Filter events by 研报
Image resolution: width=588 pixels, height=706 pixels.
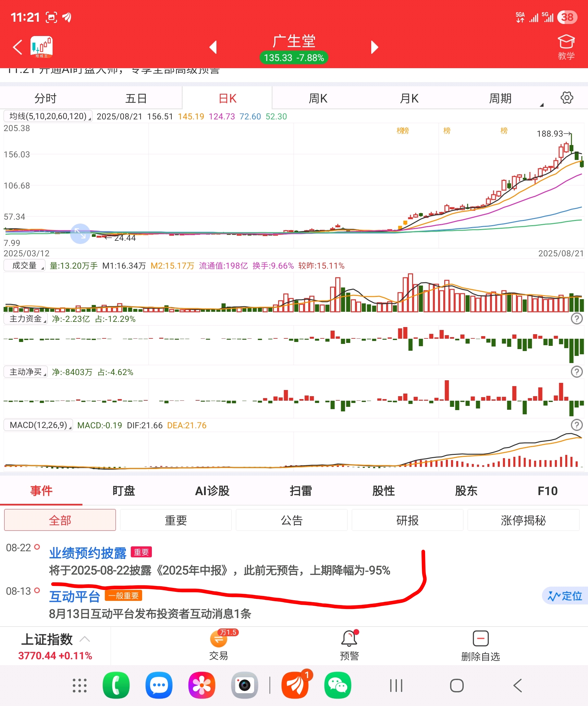pos(408,520)
